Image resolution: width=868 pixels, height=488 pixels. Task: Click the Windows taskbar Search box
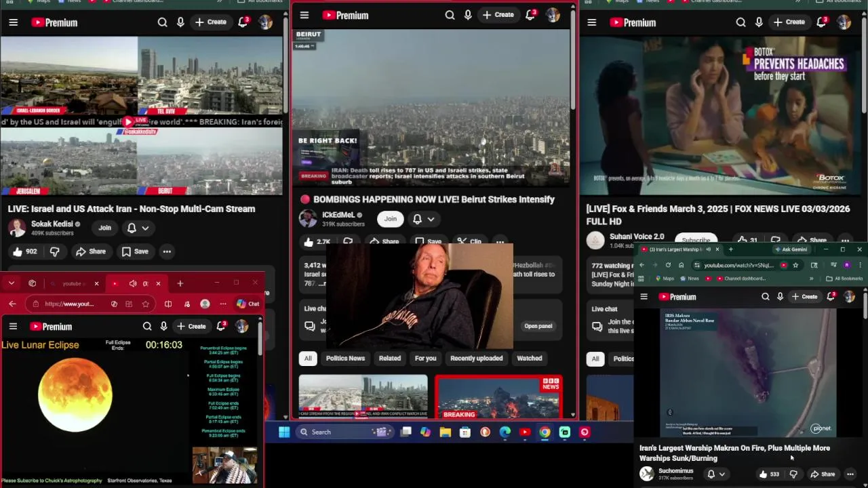[344, 432]
